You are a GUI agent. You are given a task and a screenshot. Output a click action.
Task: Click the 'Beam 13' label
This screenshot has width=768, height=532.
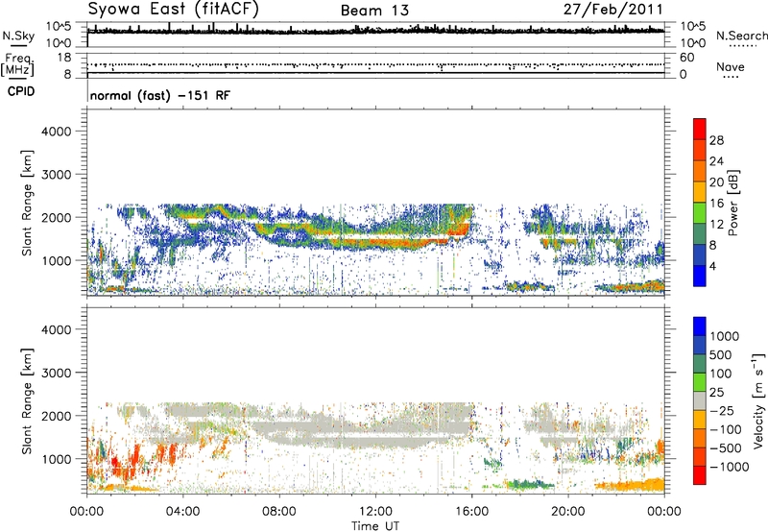tap(374, 11)
